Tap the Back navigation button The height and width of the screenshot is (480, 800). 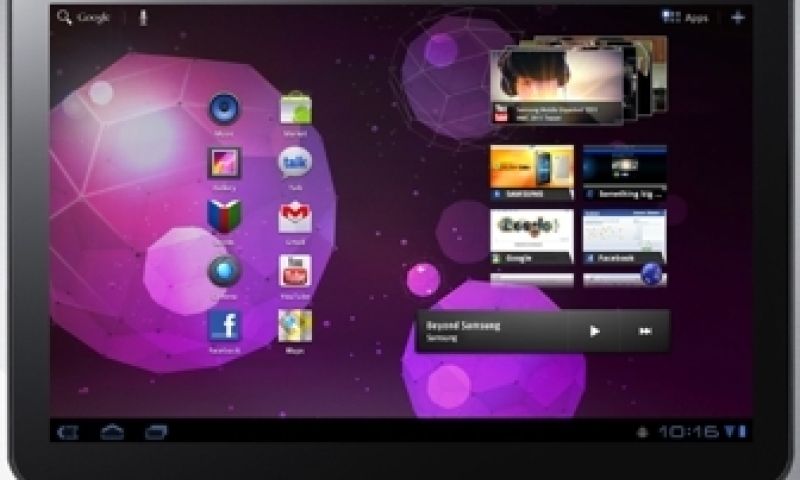coord(68,433)
